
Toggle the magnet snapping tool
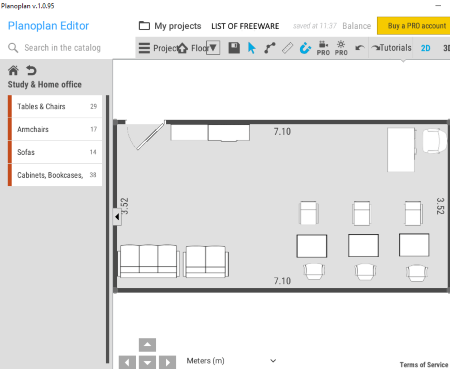coord(305,48)
